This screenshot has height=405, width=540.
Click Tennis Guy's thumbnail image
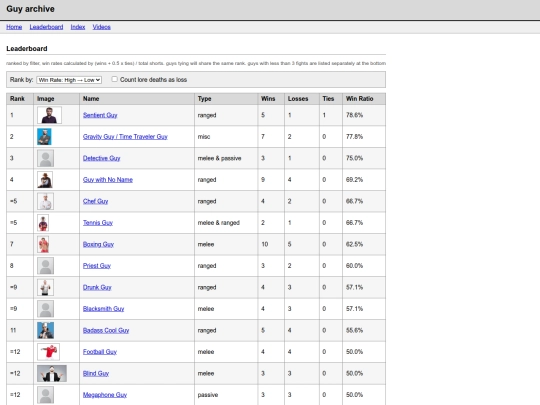coord(43,223)
